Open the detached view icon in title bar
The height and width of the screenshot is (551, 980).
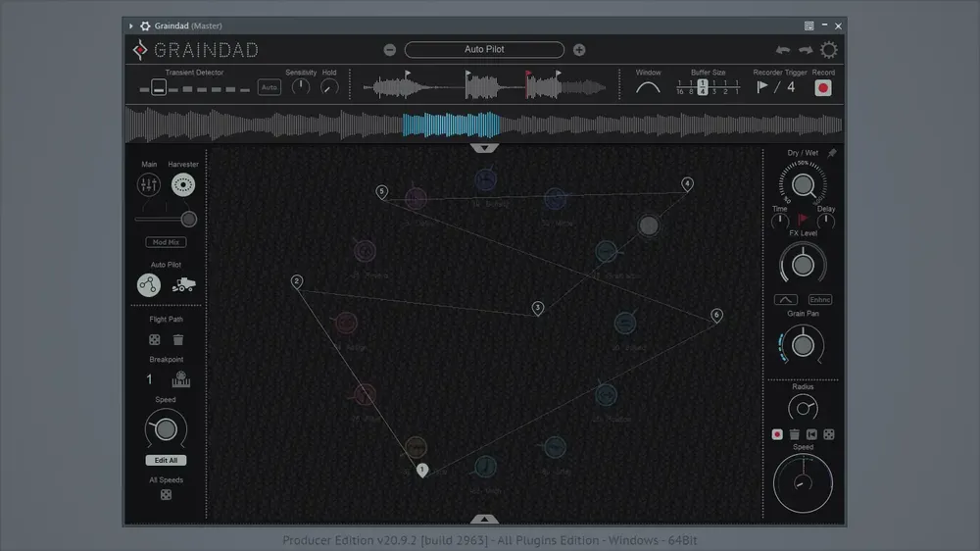click(x=809, y=25)
